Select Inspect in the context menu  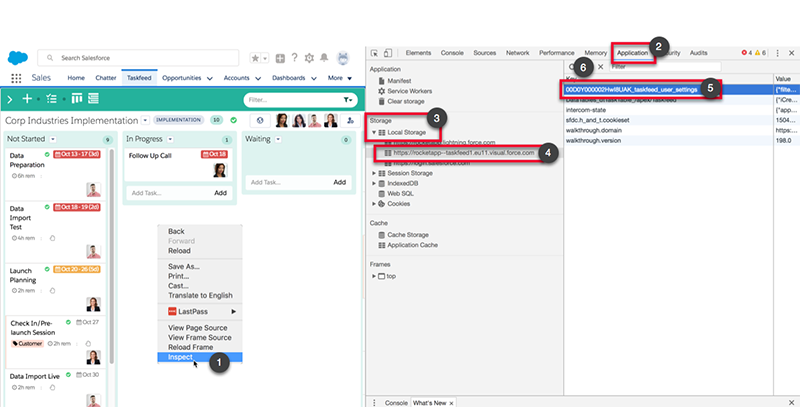coord(199,357)
